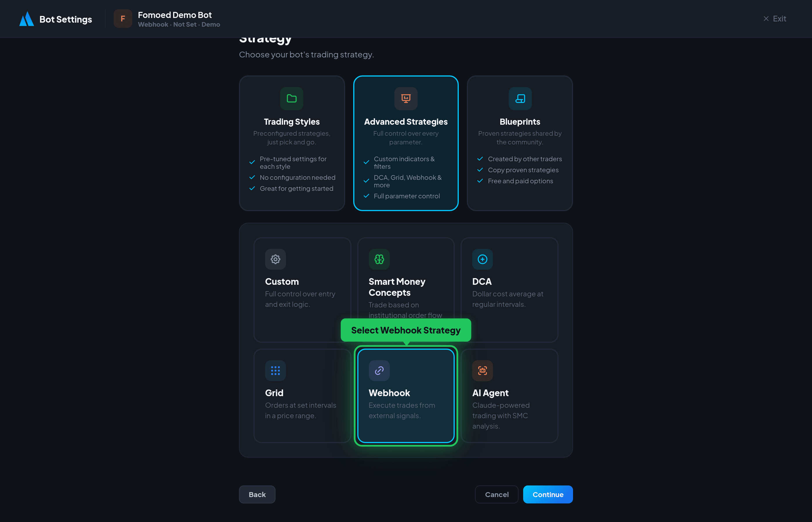Choose the Smart Money Concepts title

397,287
